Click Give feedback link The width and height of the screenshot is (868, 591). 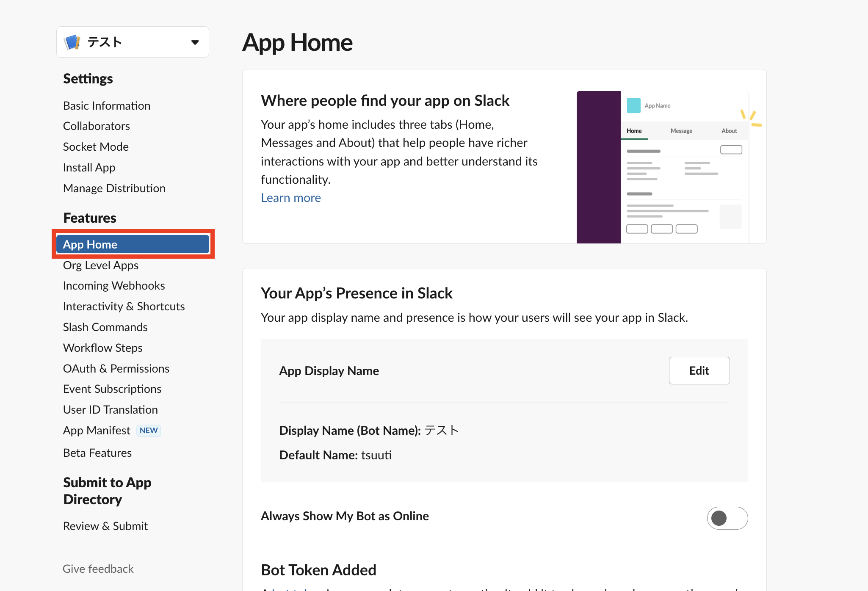(x=98, y=569)
